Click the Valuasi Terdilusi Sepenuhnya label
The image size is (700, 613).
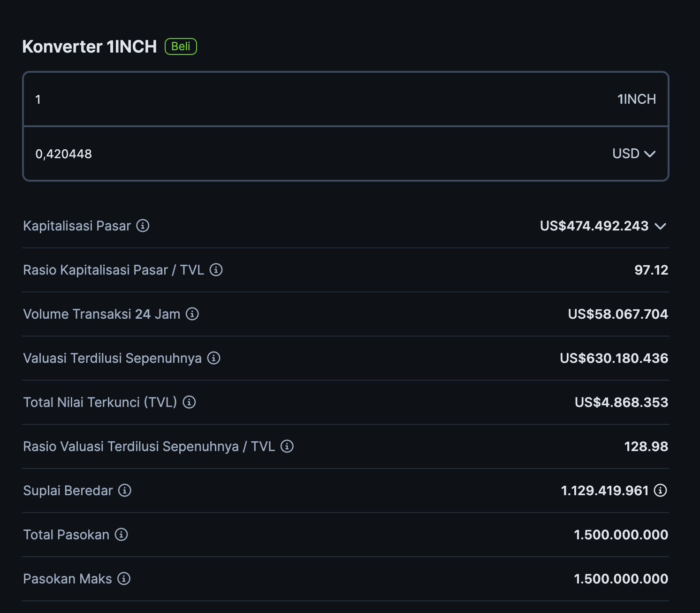[113, 358]
